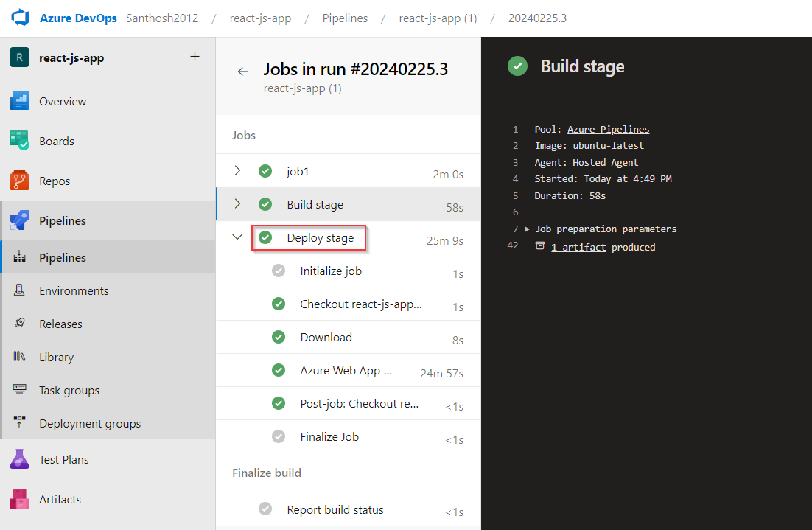Click the Test Plans flask icon
The height and width of the screenshot is (530, 812).
pyautogui.click(x=20, y=459)
